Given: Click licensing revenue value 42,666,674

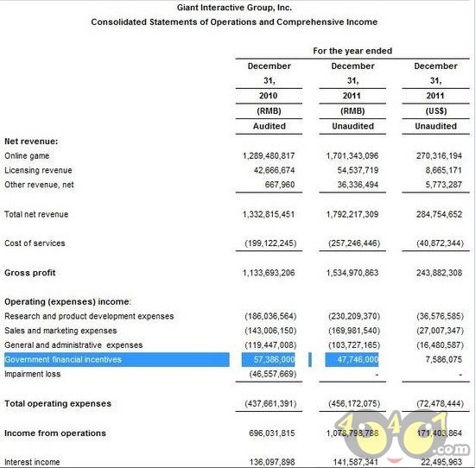Looking at the screenshot, I should click(275, 170).
